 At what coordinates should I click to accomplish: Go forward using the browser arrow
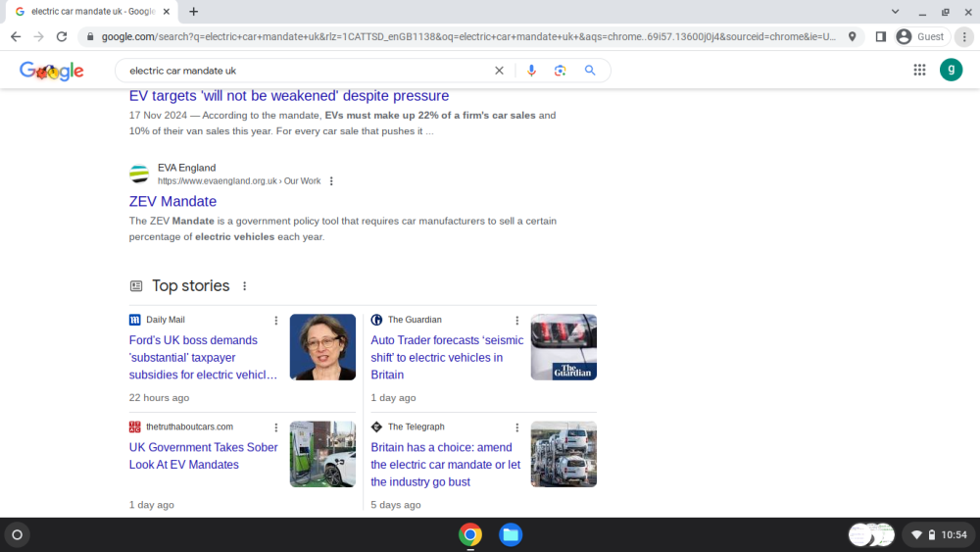pyautogui.click(x=39, y=37)
